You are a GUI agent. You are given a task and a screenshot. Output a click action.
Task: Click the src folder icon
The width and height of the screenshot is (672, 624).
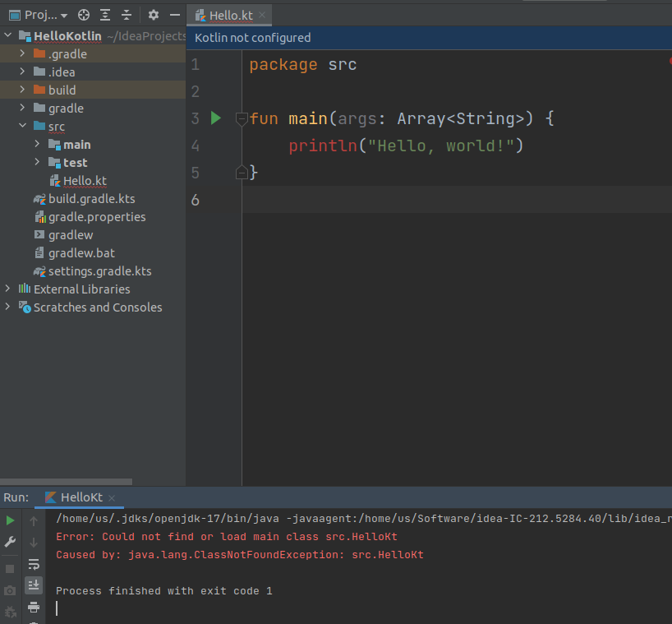tap(39, 126)
